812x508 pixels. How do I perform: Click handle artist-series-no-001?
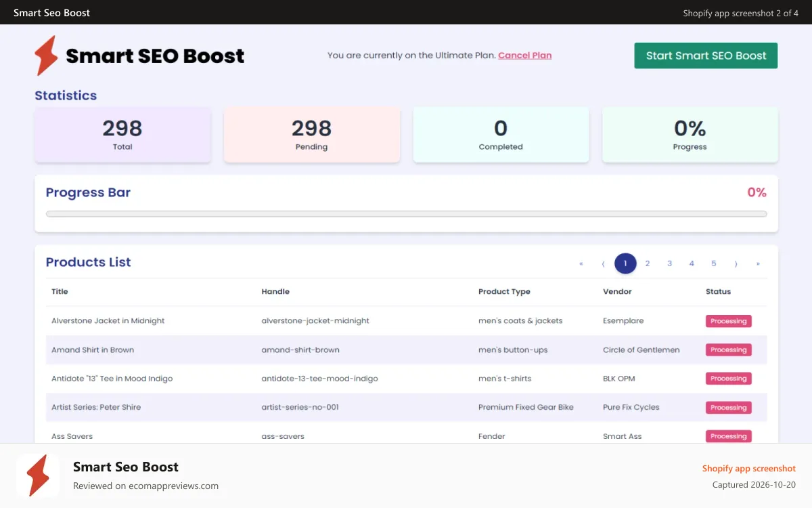[300, 407]
